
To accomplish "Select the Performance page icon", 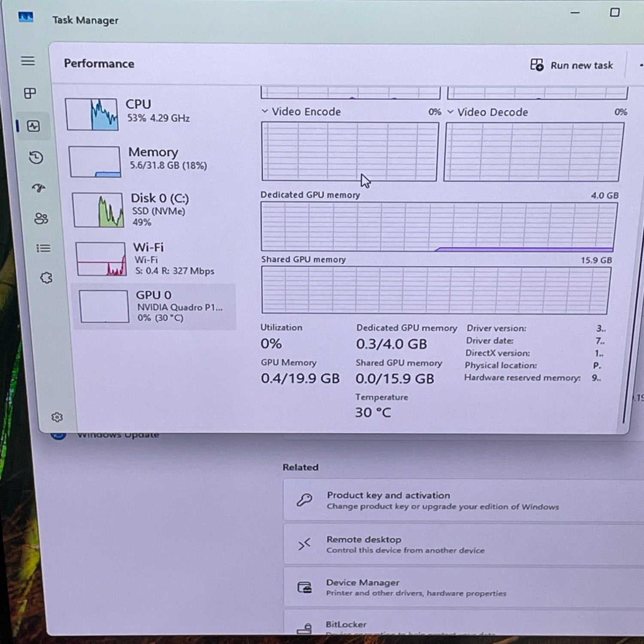I will 33,126.
